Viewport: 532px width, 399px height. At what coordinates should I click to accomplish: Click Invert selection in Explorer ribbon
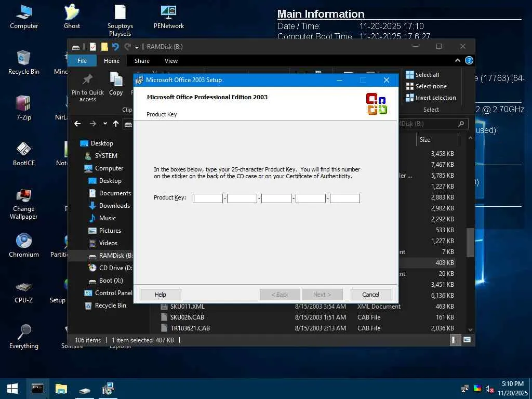[x=431, y=98]
